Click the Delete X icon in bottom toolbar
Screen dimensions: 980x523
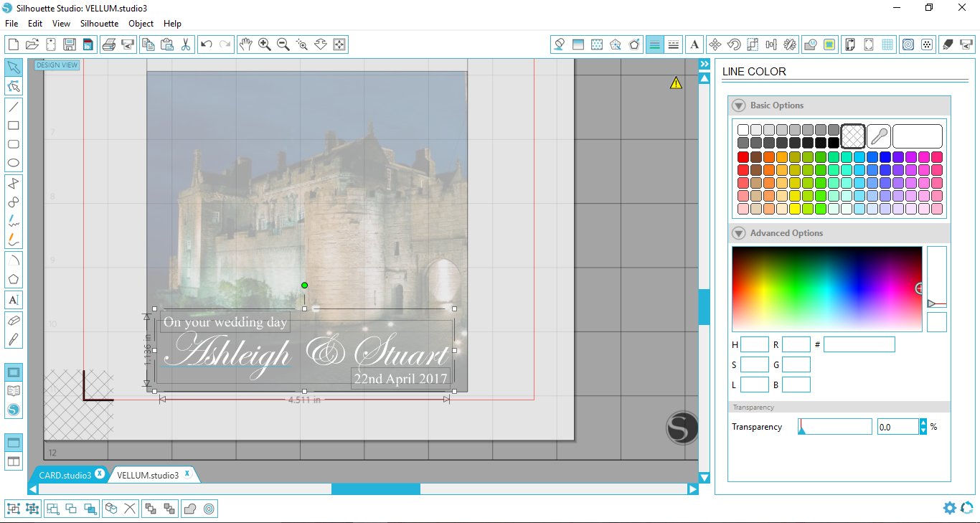tap(130, 509)
